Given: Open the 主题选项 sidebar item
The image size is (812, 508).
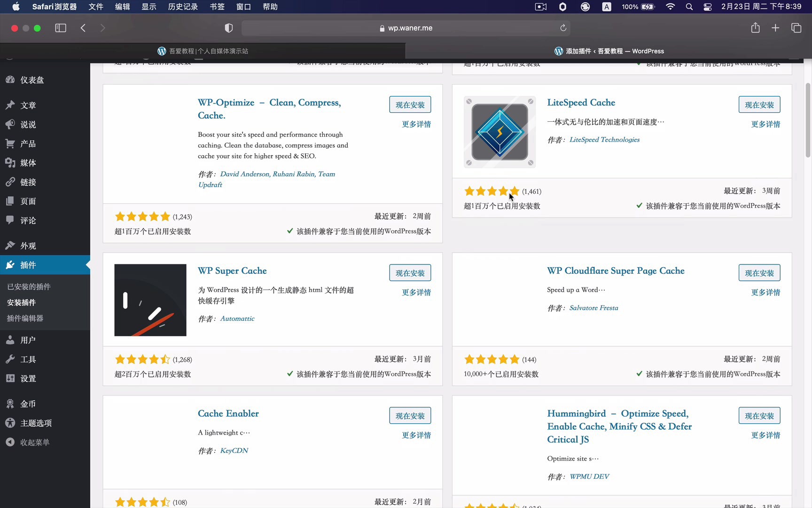Looking at the screenshot, I should click(36, 423).
